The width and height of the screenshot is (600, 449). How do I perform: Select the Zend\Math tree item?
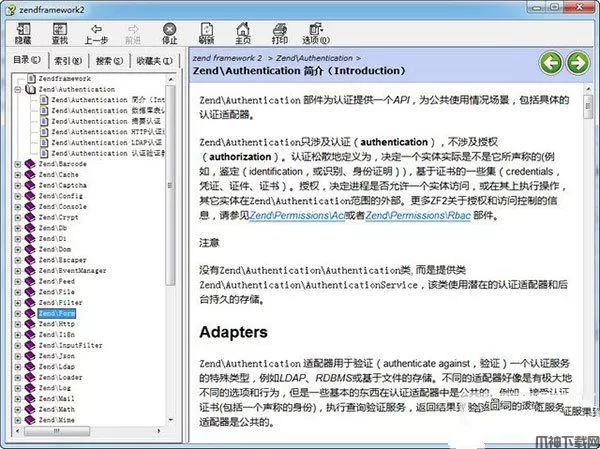(x=57, y=409)
